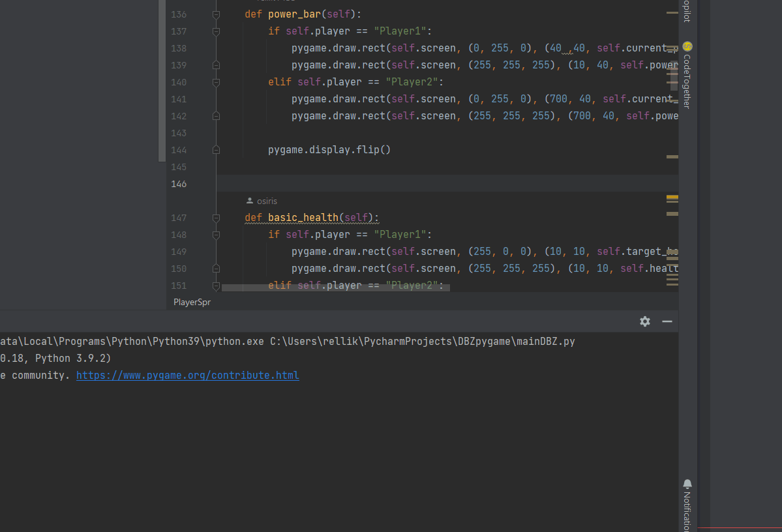The width and height of the screenshot is (782, 532).
Task: Hide the run tool window
Action: pos(667,321)
